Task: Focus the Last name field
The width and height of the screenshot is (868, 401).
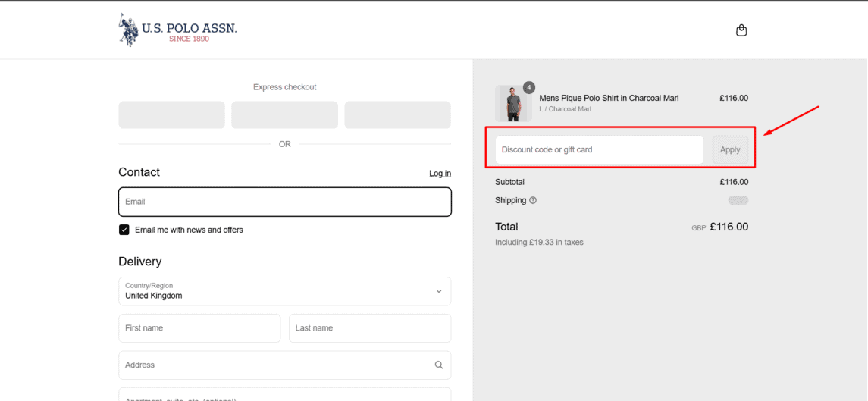Action: click(x=370, y=328)
